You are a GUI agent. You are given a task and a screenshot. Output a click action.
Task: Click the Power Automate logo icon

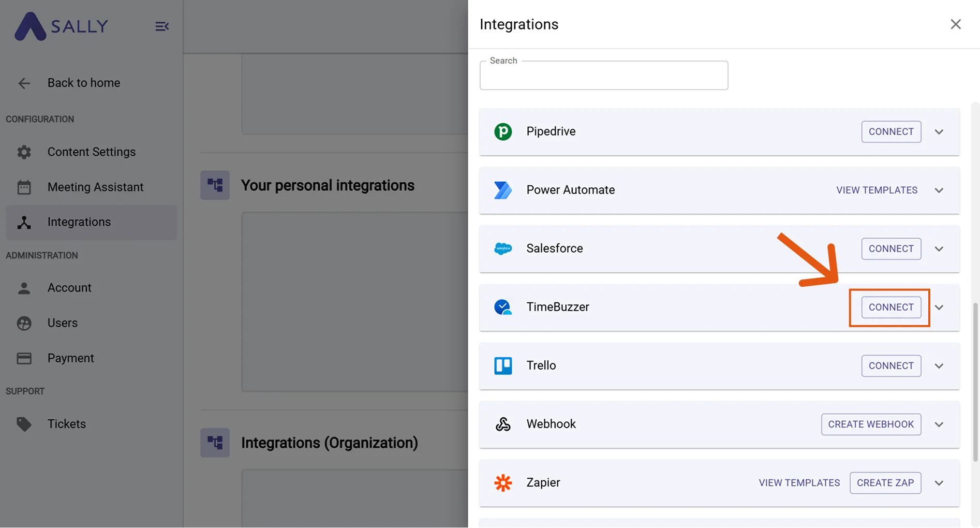(503, 190)
